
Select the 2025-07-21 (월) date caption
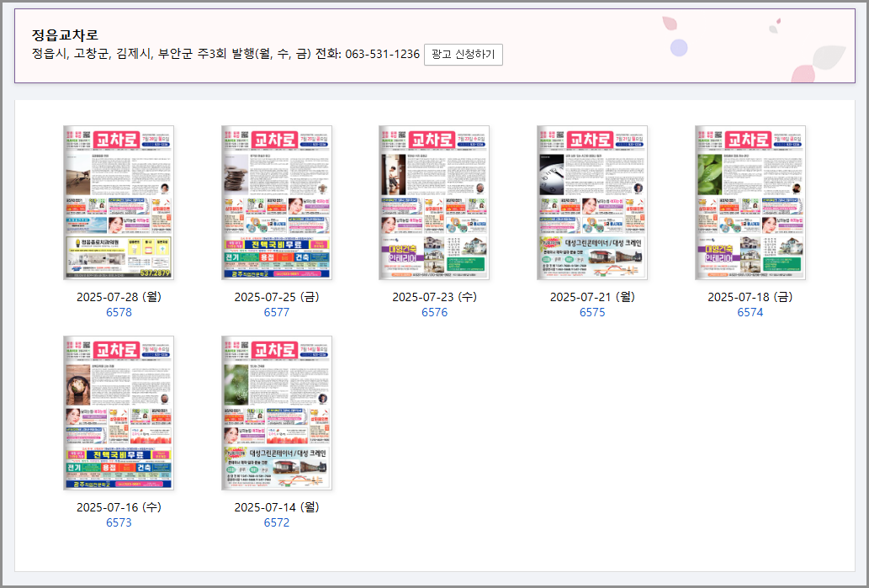592,297
